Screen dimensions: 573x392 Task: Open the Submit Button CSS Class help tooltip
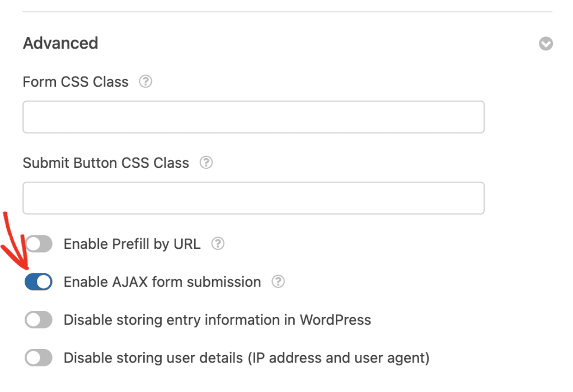(206, 163)
